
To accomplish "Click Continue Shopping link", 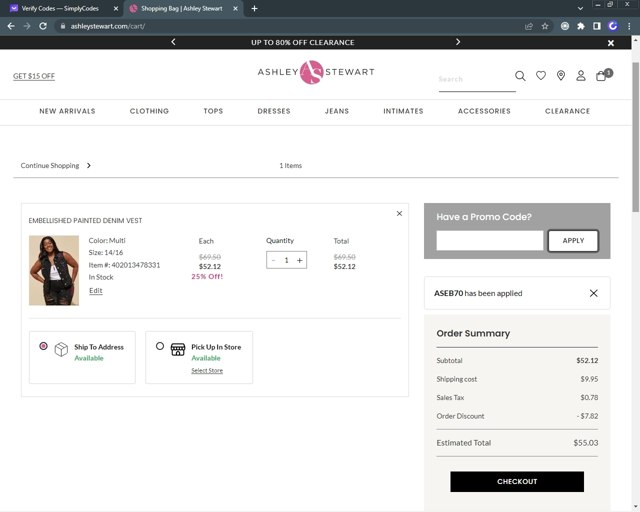I will click(50, 165).
